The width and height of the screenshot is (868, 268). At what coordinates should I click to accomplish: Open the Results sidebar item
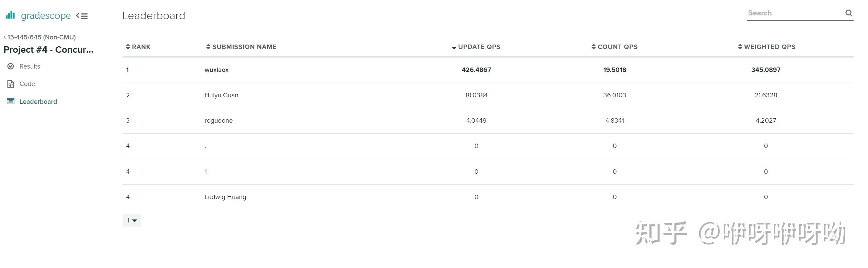coord(30,66)
